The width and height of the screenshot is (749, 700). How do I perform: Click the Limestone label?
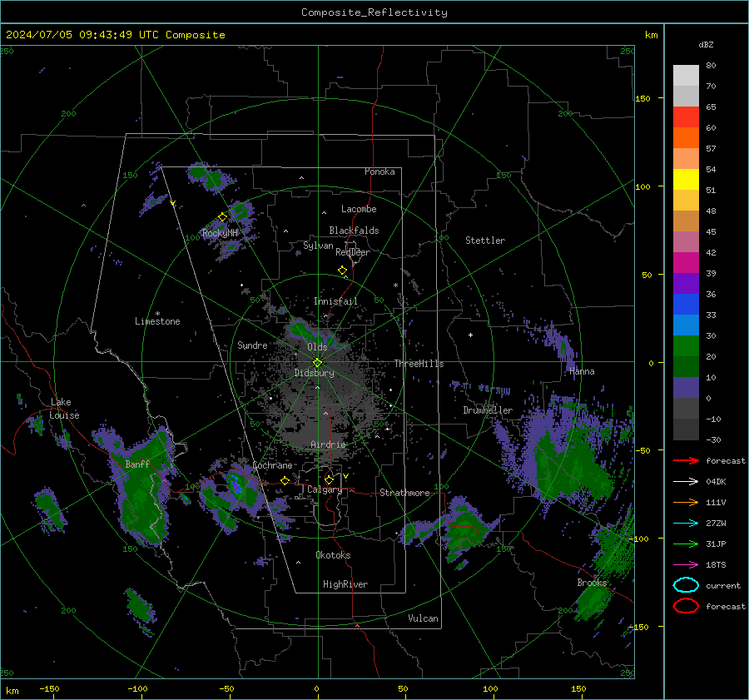point(157,321)
